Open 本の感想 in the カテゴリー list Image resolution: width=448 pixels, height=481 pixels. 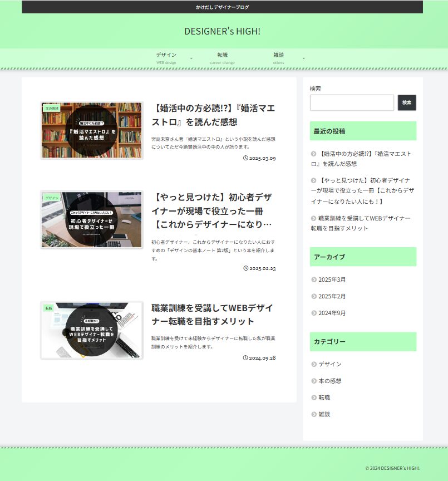point(329,381)
